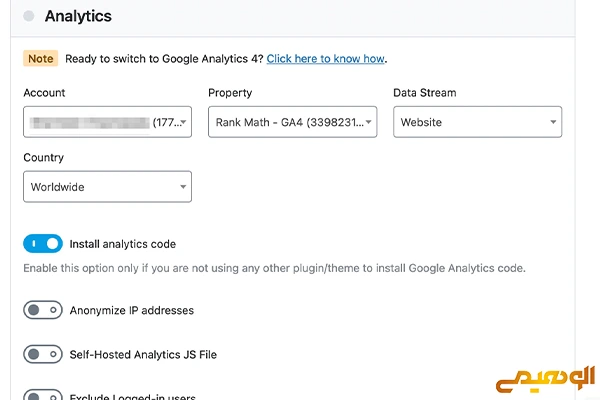Click the Anonymize IP addresses label
This screenshot has height=400, width=600.
coord(132,310)
